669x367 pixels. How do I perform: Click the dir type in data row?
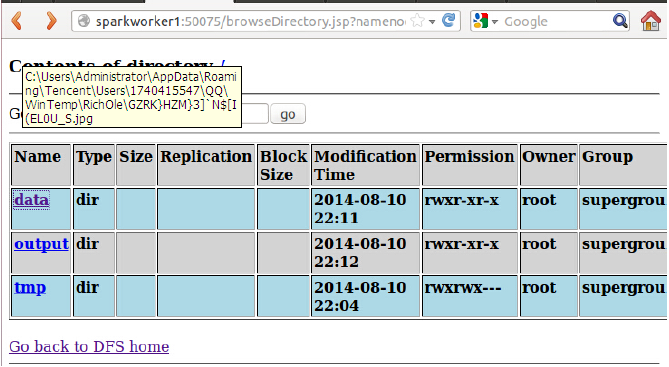click(x=87, y=200)
